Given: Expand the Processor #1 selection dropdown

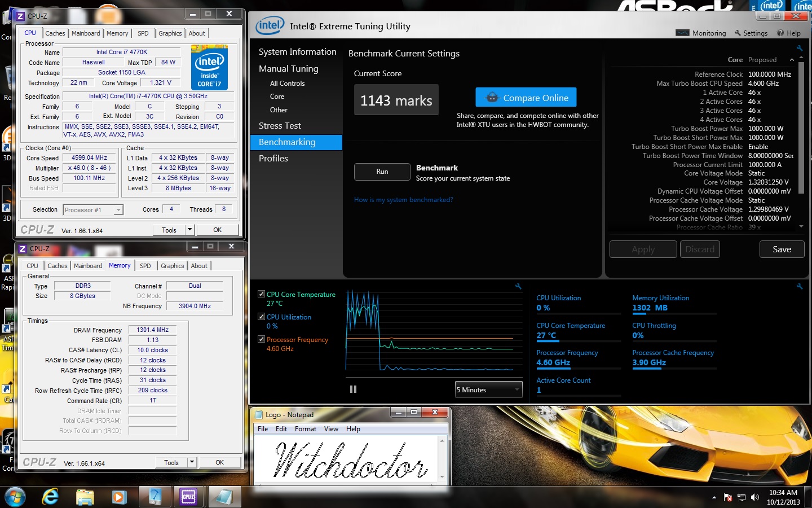Looking at the screenshot, I should 118,210.
